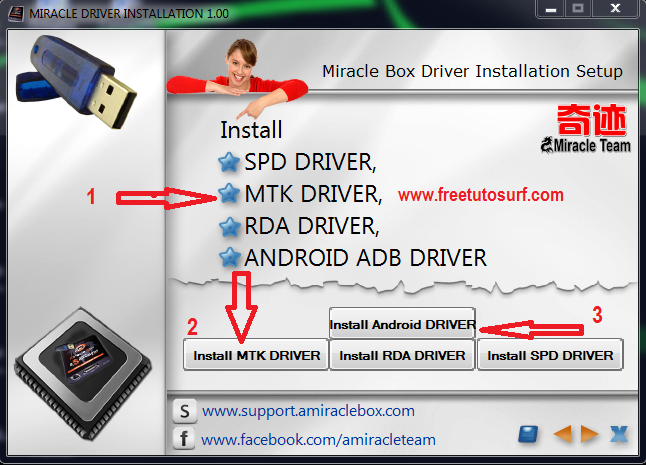
Task: Open the www.facebook.com/amiracleteam link
Action: [x=318, y=439]
